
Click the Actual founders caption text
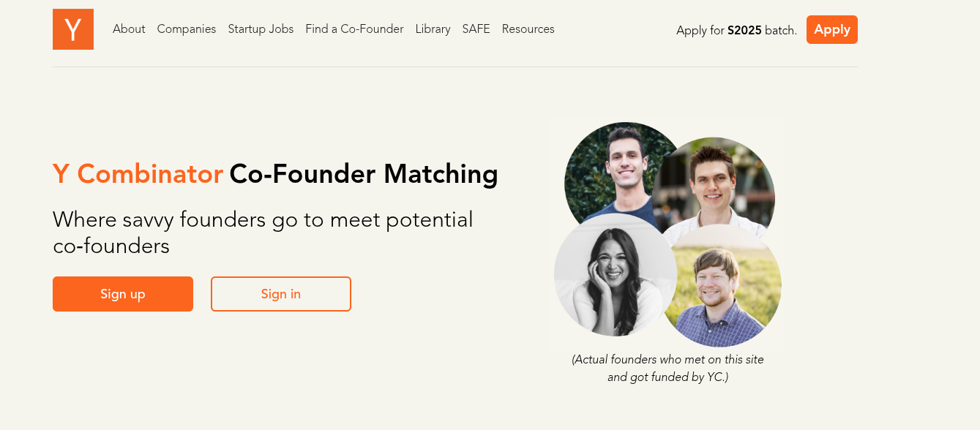[x=667, y=369]
